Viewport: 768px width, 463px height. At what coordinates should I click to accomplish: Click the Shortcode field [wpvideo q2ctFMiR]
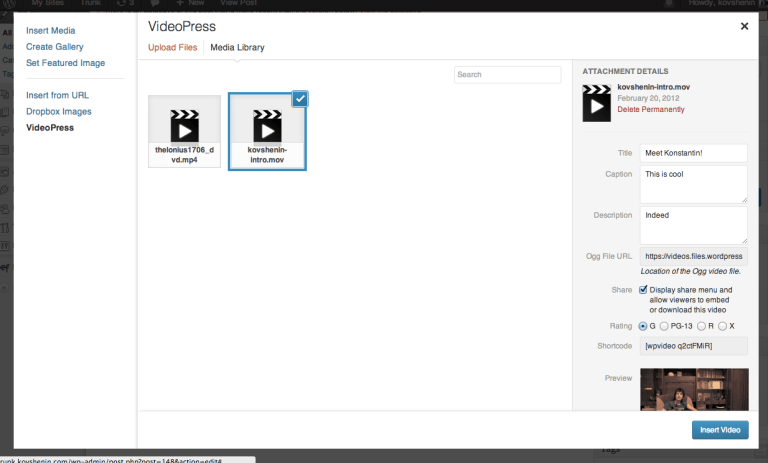694,346
